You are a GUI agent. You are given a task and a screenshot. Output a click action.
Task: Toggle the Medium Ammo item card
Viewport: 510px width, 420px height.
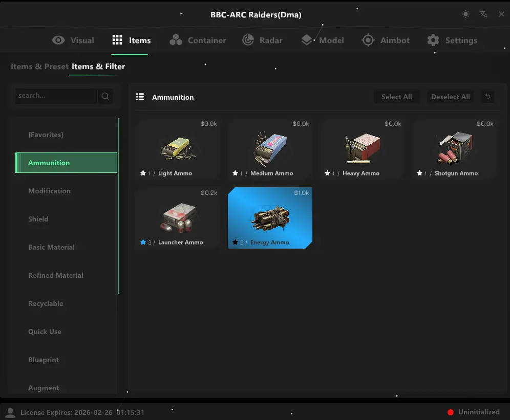[270, 149]
